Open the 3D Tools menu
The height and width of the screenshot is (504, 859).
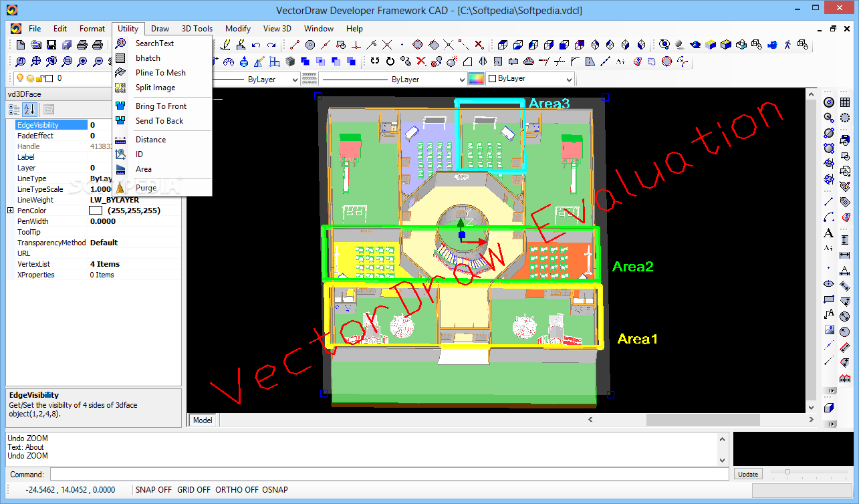pyautogui.click(x=197, y=29)
